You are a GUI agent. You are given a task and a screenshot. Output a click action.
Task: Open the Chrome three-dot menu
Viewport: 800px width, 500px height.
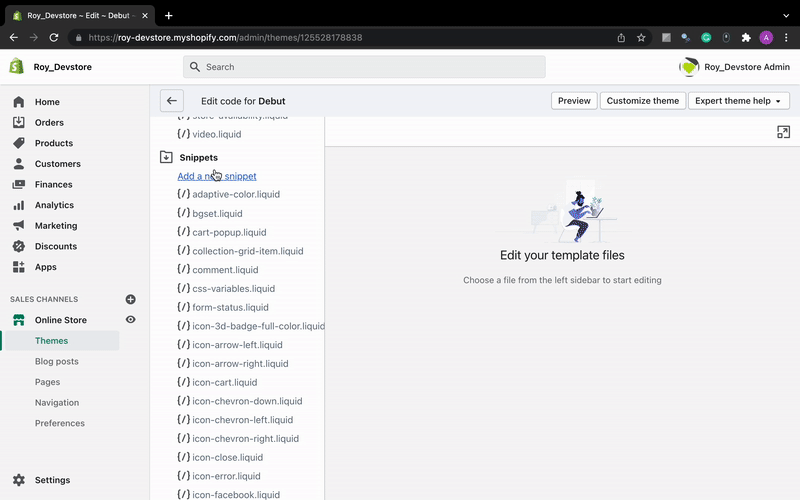(786, 38)
